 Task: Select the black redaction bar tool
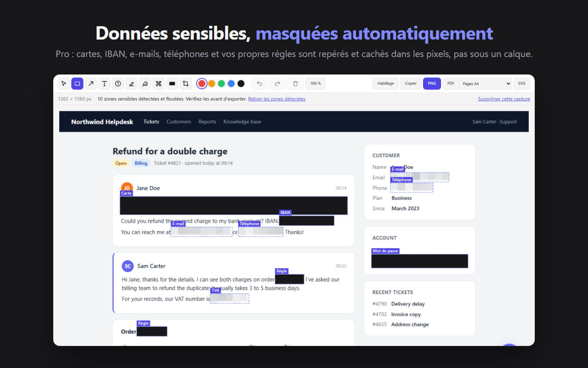tap(172, 84)
